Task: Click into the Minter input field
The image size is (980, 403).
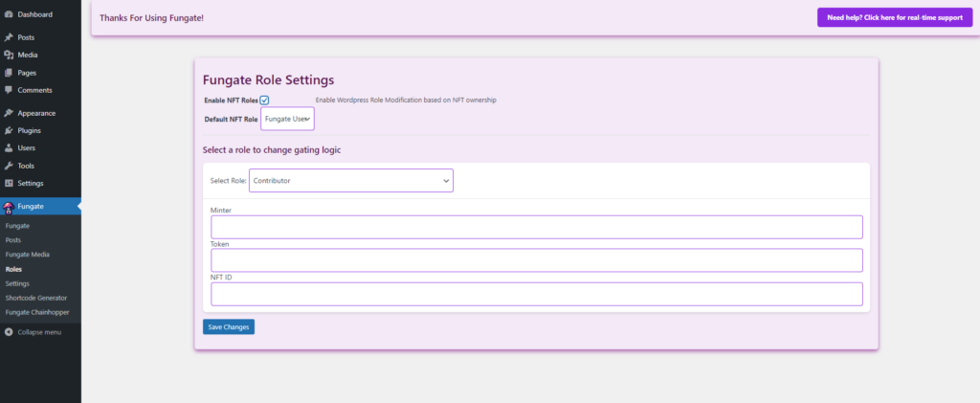Action: (536, 227)
